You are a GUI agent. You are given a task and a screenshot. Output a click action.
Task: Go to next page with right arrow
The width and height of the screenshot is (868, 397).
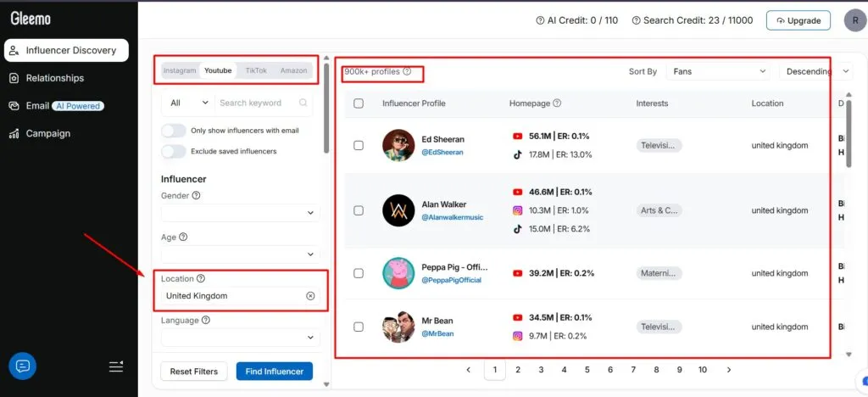point(728,370)
